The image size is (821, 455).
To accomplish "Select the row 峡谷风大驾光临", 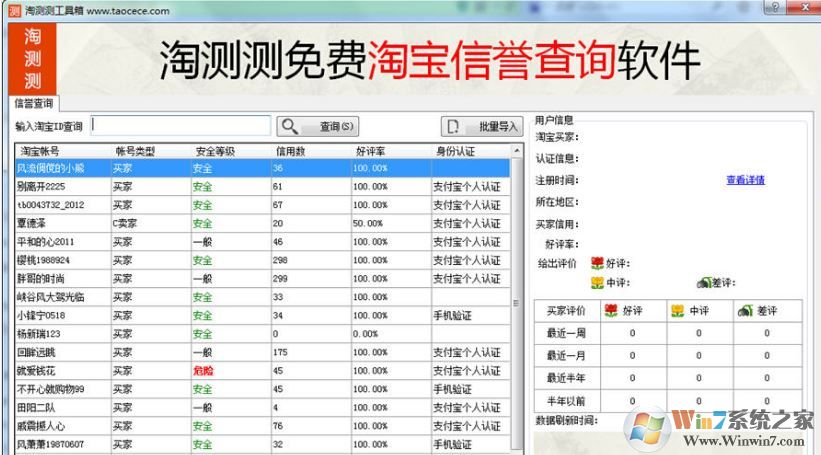I will [262, 297].
